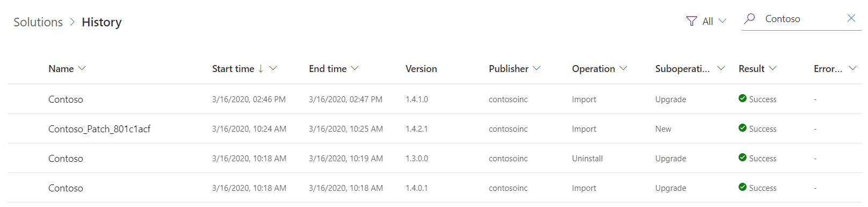The height and width of the screenshot is (207, 868).
Task: Go back to Solutions breadcrumb
Action: pyautogui.click(x=38, y=22)
